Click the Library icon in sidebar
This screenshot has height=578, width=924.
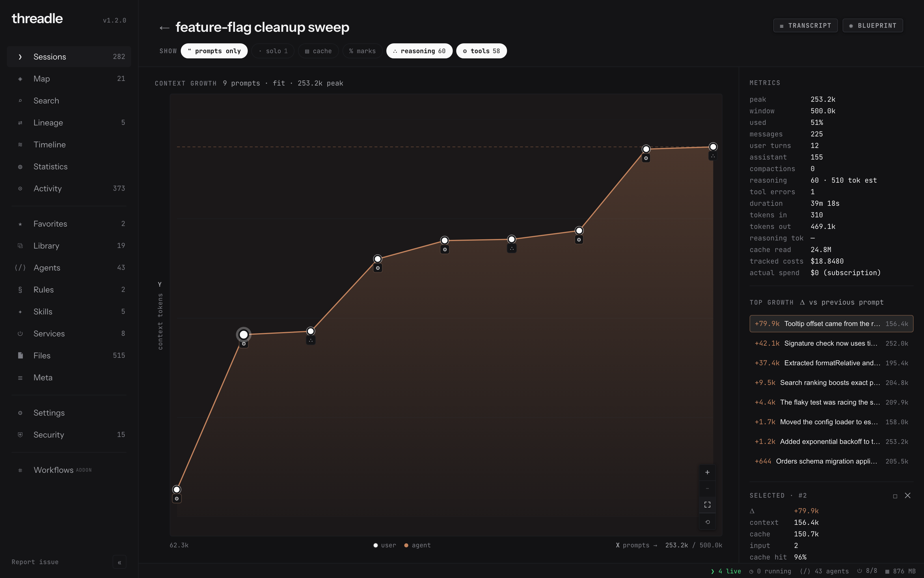20,246
